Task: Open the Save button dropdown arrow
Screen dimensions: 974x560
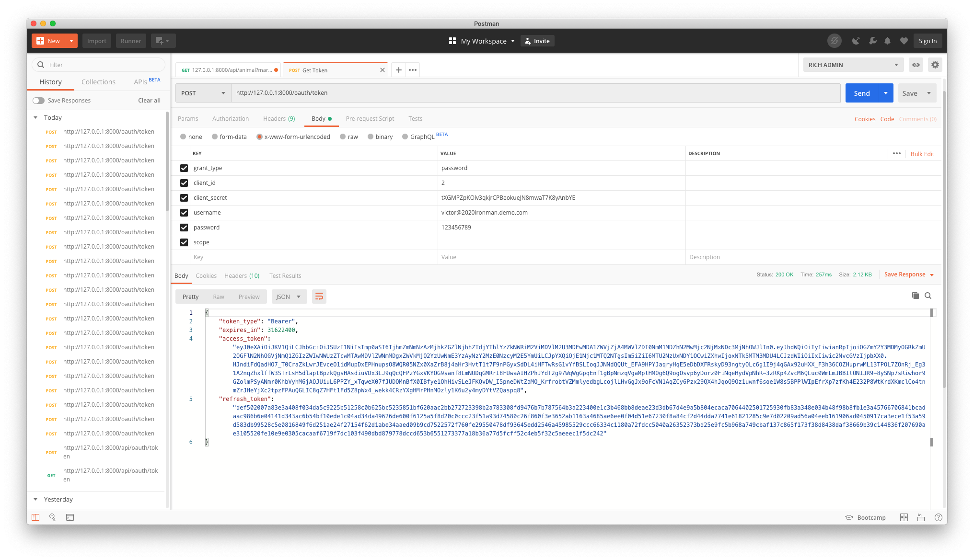Action: (x=929, y=93)
